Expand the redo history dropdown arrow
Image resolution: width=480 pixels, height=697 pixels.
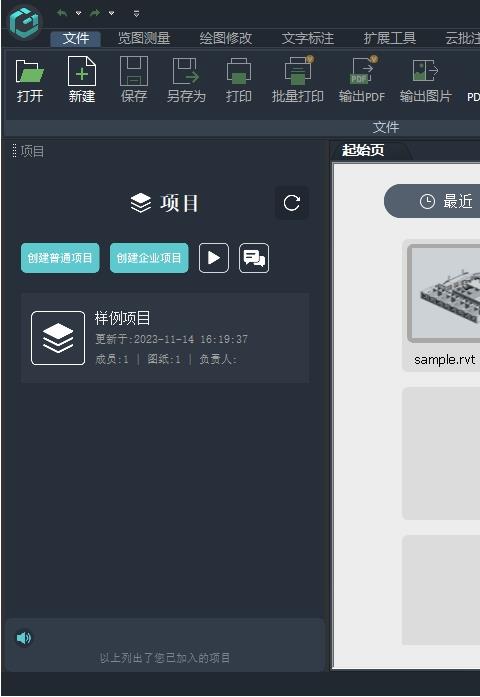pyautogui.click(x=112, y=13)
